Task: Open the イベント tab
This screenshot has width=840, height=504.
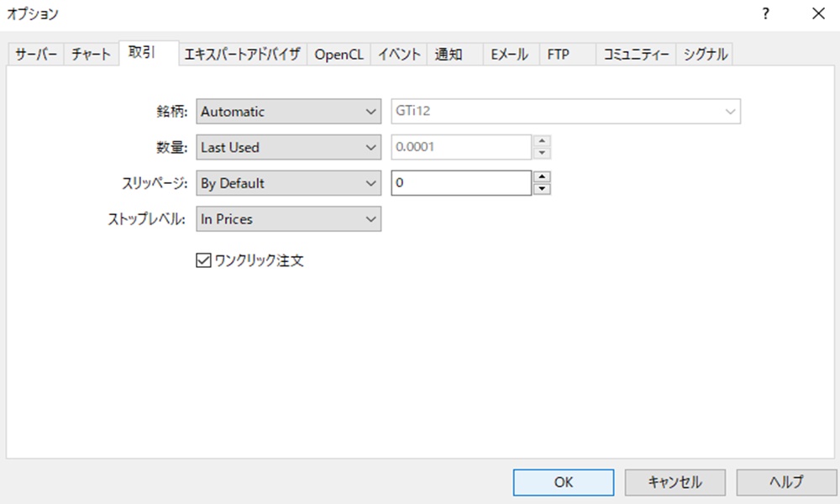Action: point(398,53)
